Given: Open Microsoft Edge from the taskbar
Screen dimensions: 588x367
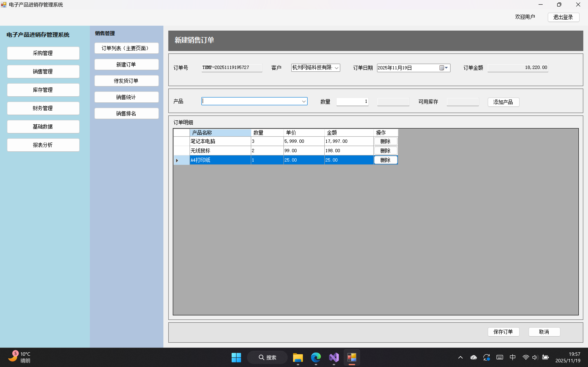Looking at the screenshot, I should click(316, 357).
